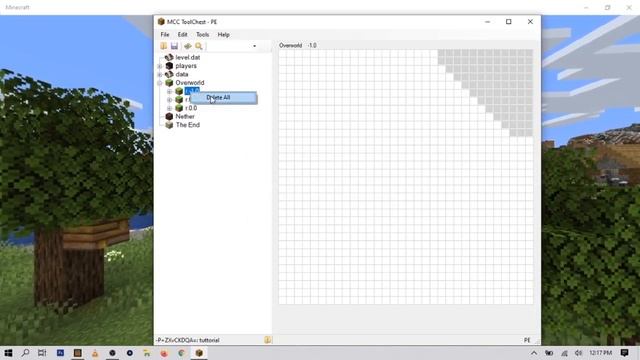Click the highlighted region's grass block icon

point(179,91)
